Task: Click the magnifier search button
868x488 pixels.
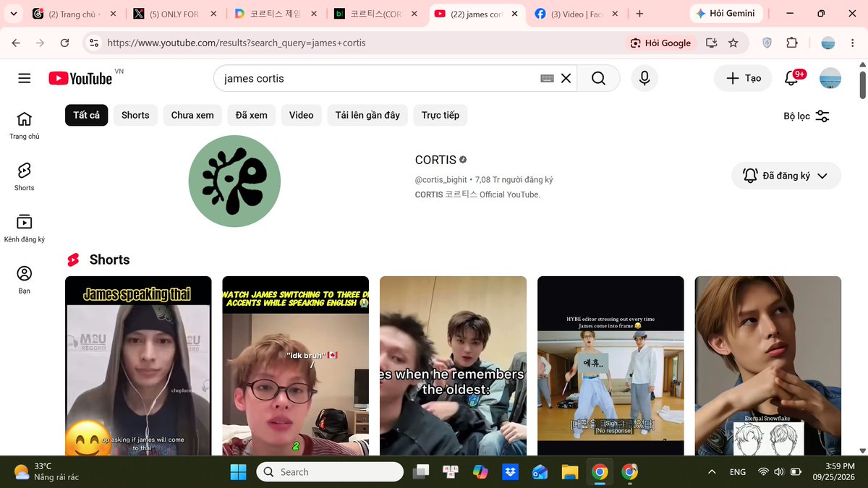Action: [598, 78]
